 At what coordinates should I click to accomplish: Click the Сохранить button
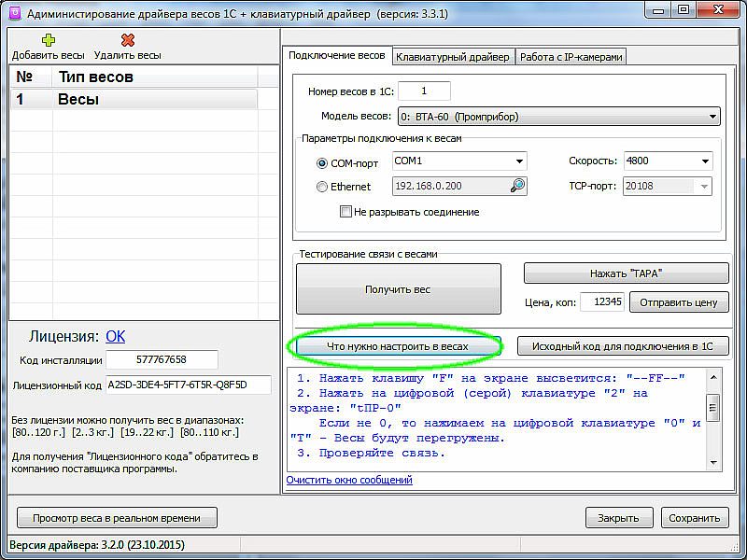point(695,518)
